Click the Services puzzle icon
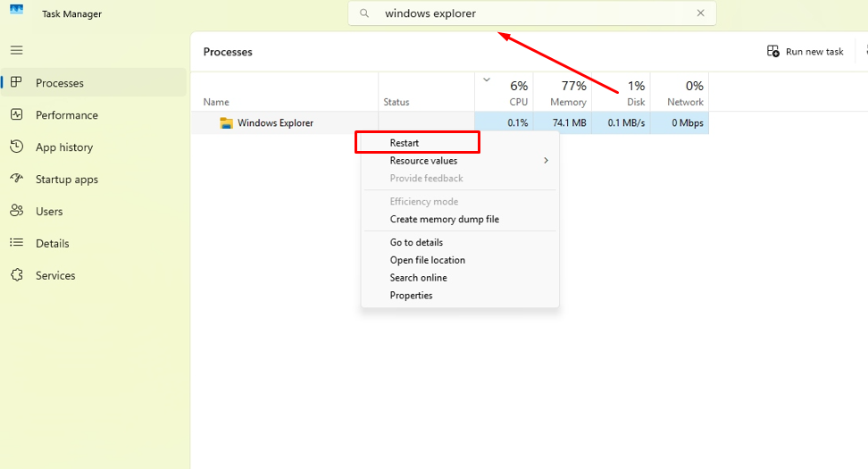 pos(17,274)
